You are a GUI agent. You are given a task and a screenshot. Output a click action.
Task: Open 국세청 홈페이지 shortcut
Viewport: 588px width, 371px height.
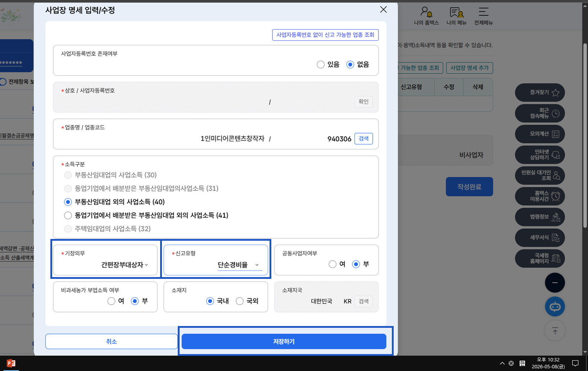540,258
